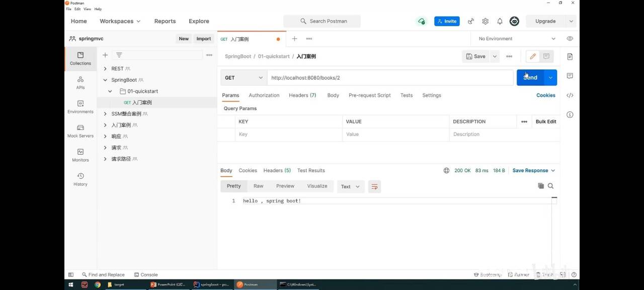644x290 pixels.
Task: Open the settings gear in header
Action: (x=486, y=21)
